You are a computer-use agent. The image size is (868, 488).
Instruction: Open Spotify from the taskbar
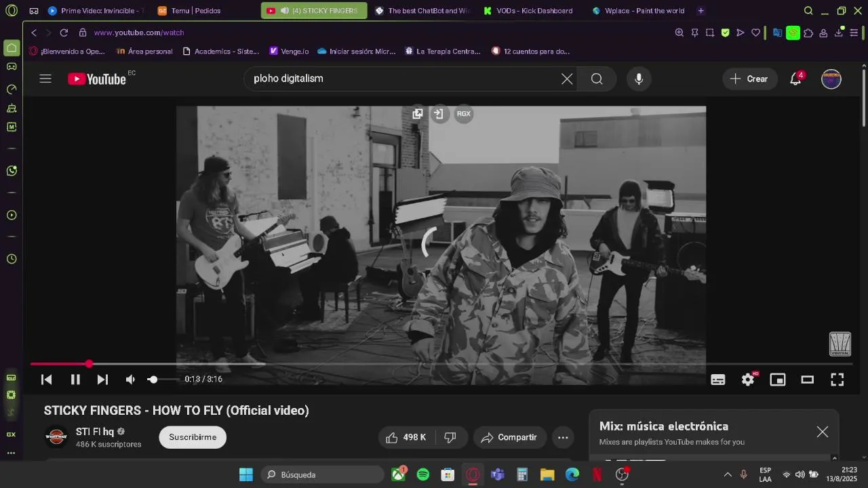pos(423,474)
